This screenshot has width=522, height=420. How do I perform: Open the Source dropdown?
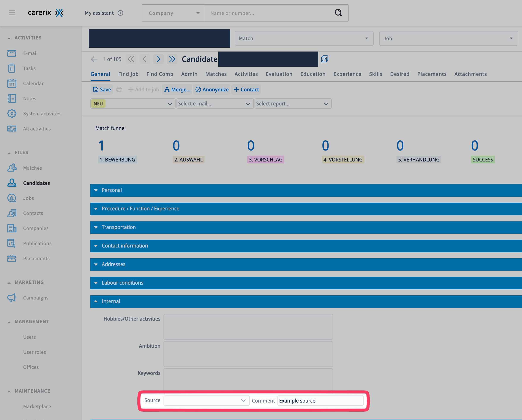tap(206, 400)
